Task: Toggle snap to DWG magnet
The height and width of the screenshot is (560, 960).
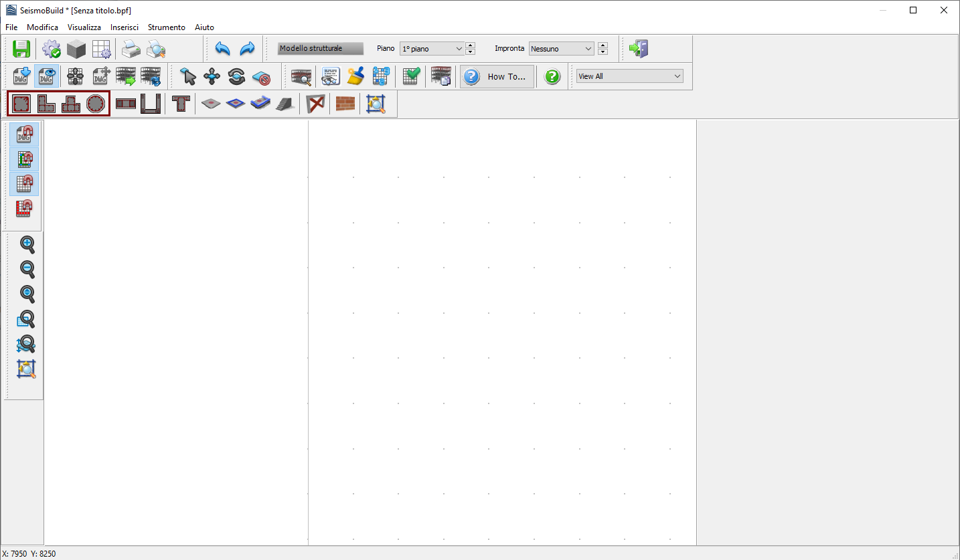Action: (24, 134)
